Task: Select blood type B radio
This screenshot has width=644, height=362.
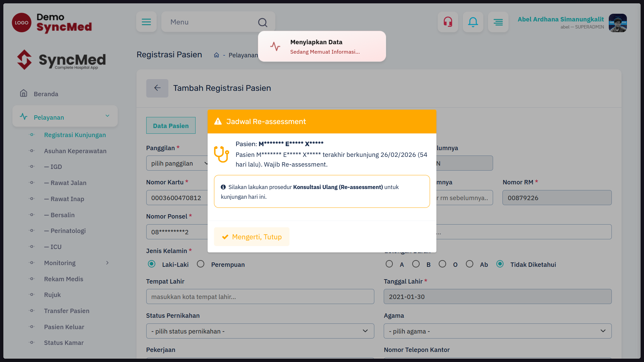Action: (416, 264)
